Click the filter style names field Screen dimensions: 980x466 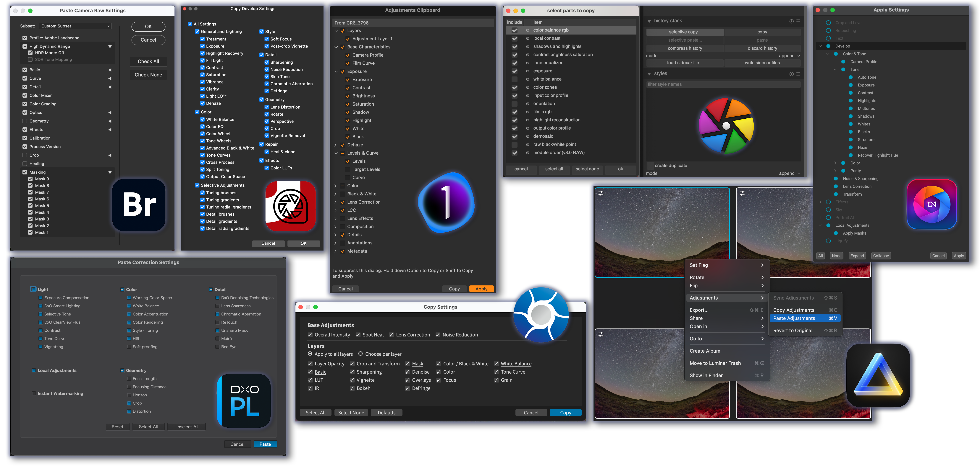point(723,84)
